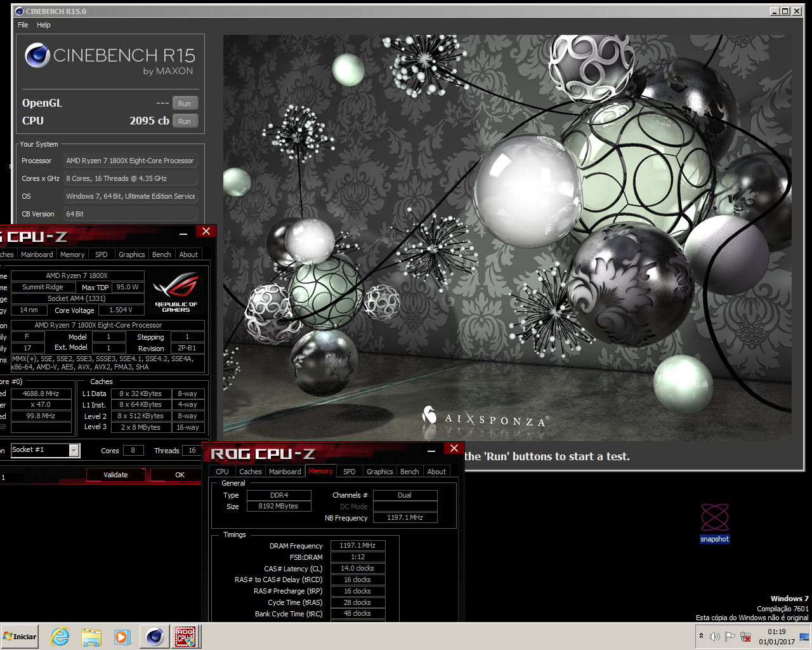The image size is (812, 650).
Task: Minimize the front CPU-Z Memory window
Action: coord(431,451)
